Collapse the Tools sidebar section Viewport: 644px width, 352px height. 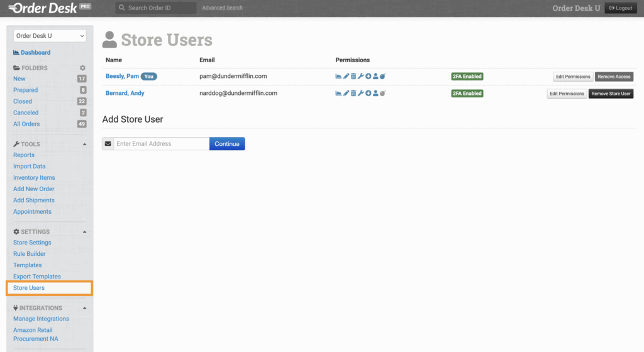point(85,145)
